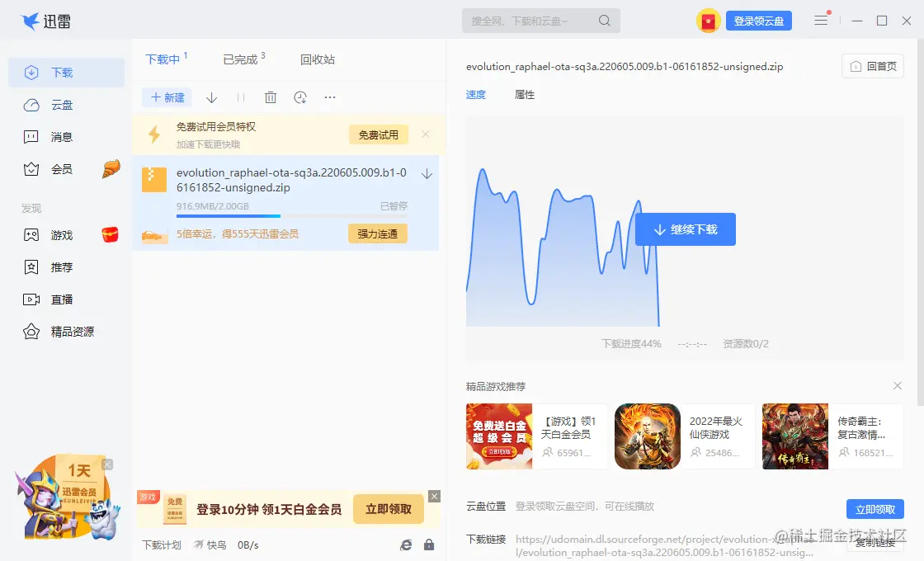
Task: Open the 直播 live streaming section
Action: pyautogui.click(x=66, y=299)
